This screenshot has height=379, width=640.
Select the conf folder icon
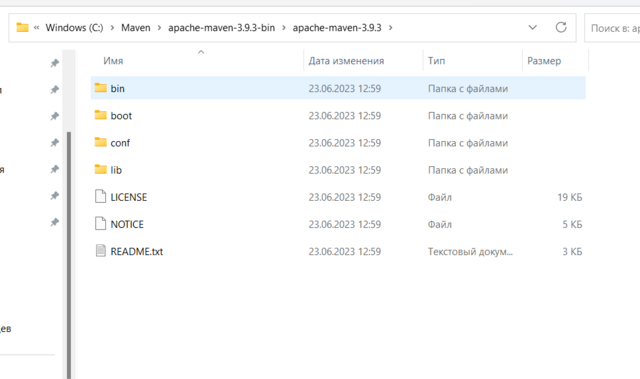pyautogui.click(x=100, y=142)
